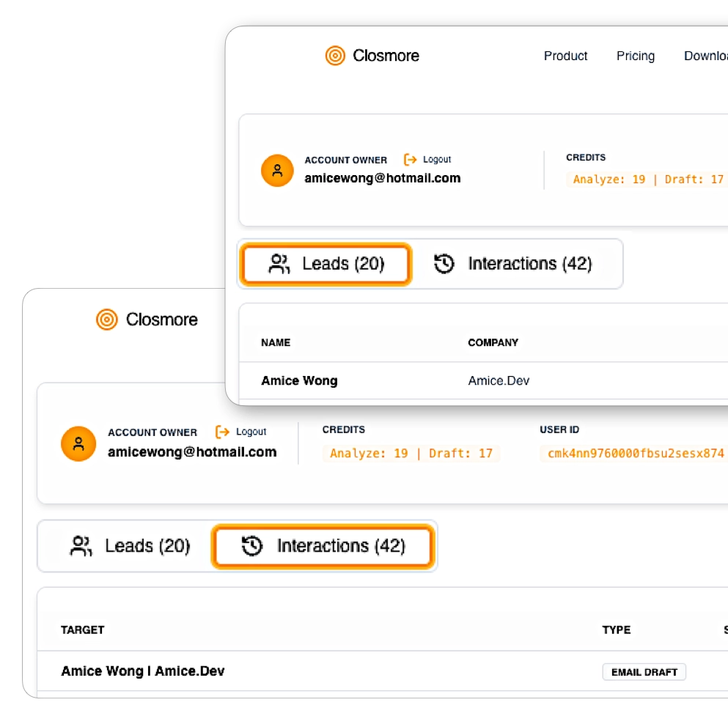This screenshot has width=728, height=727.
Task: Click the orange user avatar in upper window
Action: [x=277, y=170]
